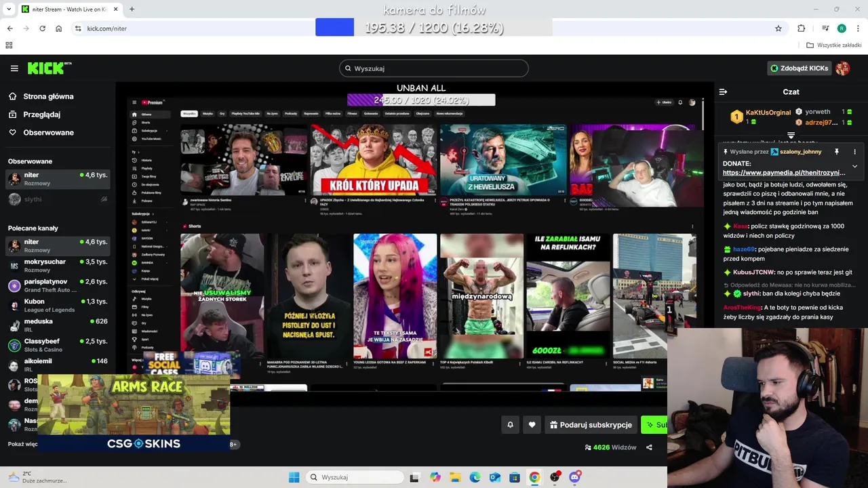Open Outlook from taskbar
Viewport: 868px width, 488px height.
[495, 477]
